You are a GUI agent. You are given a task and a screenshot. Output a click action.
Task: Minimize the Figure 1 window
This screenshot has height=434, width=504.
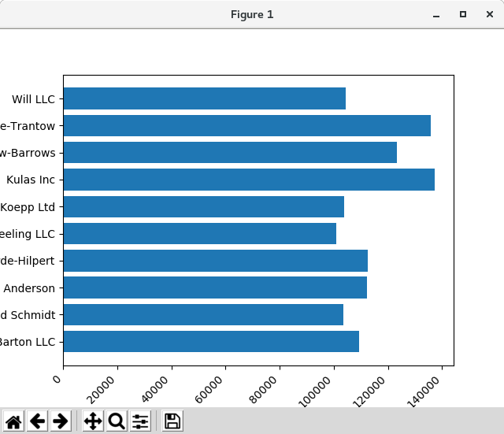tap(435, 14)
